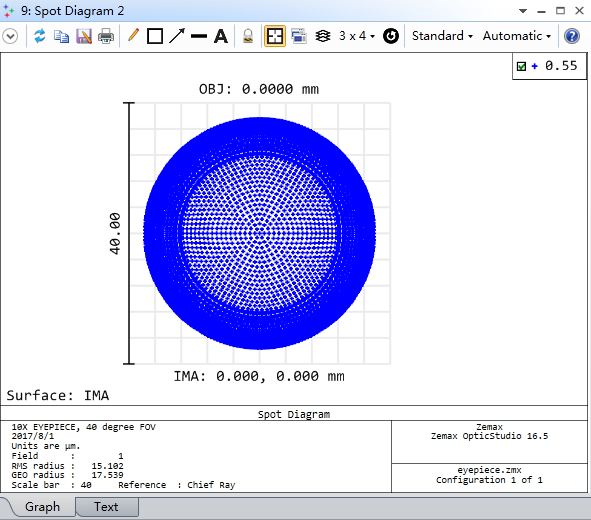The height and width of the screenshot is (520, 591).
Task: Click the reset zoom circular arrow
Action: 391,36
